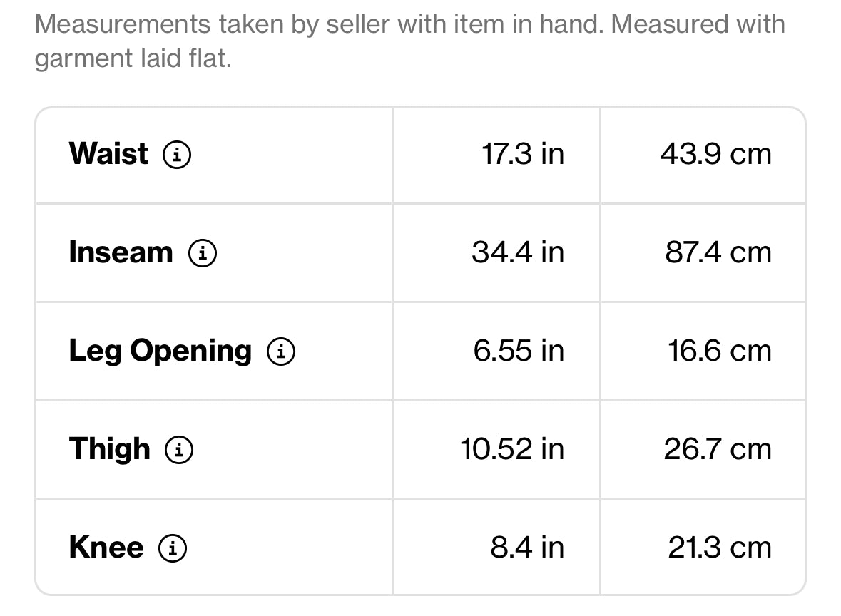
Task: Click the 17.3 in waist value
Action: click(523, 155)
